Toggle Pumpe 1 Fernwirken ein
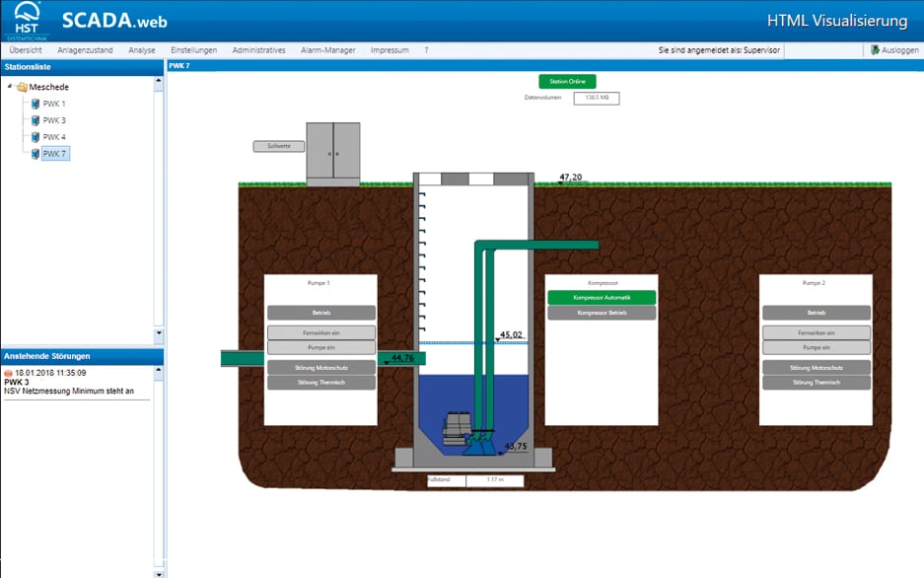The height and width of the screenshot is (578, 924). coord(321,333)
